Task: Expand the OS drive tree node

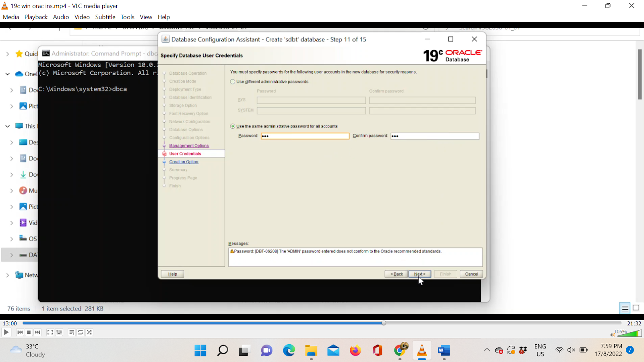Action: (11, 239)
